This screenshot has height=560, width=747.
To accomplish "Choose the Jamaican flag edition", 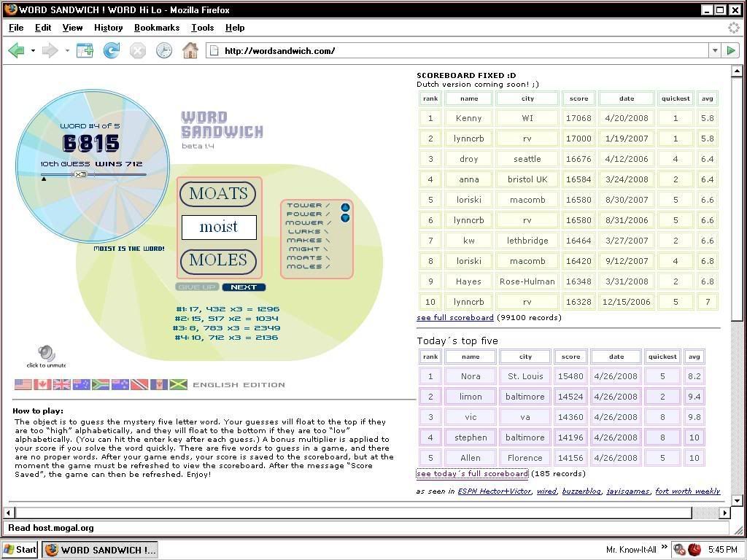I will 178,384.
